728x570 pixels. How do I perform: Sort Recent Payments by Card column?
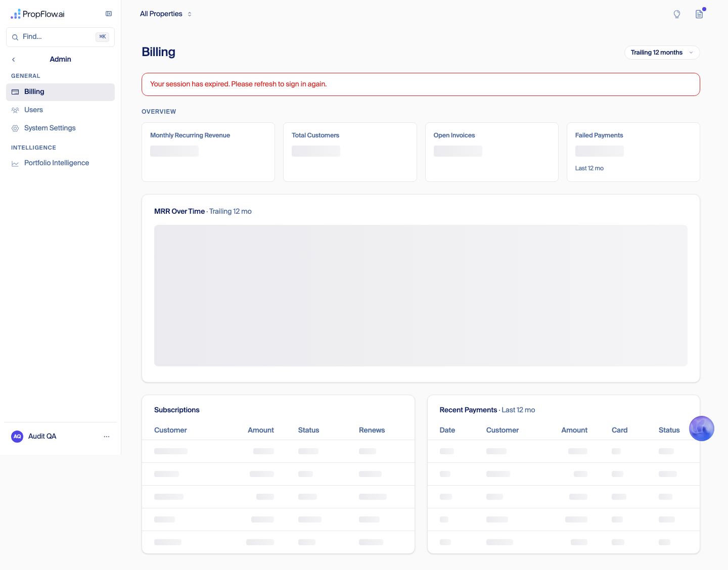tap(620, 431)
